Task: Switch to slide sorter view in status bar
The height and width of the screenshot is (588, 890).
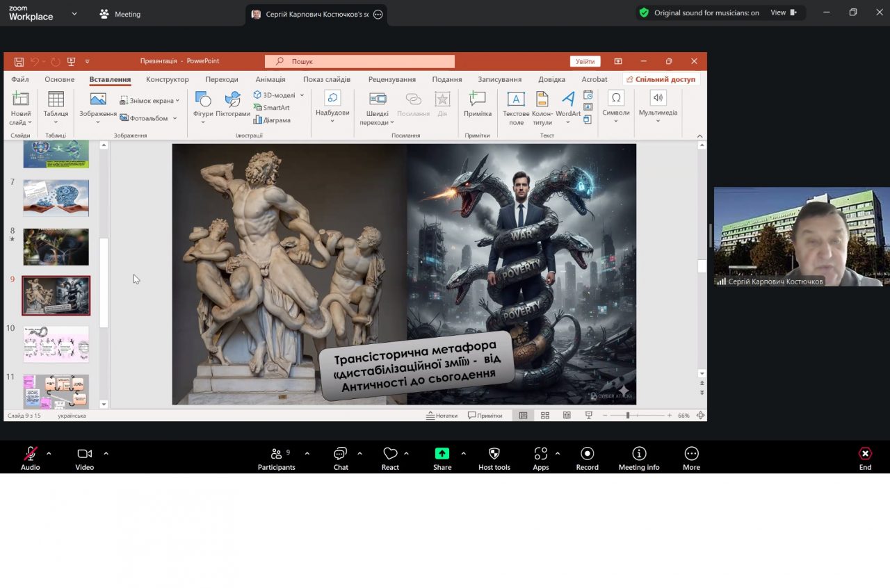Action: 545,416
